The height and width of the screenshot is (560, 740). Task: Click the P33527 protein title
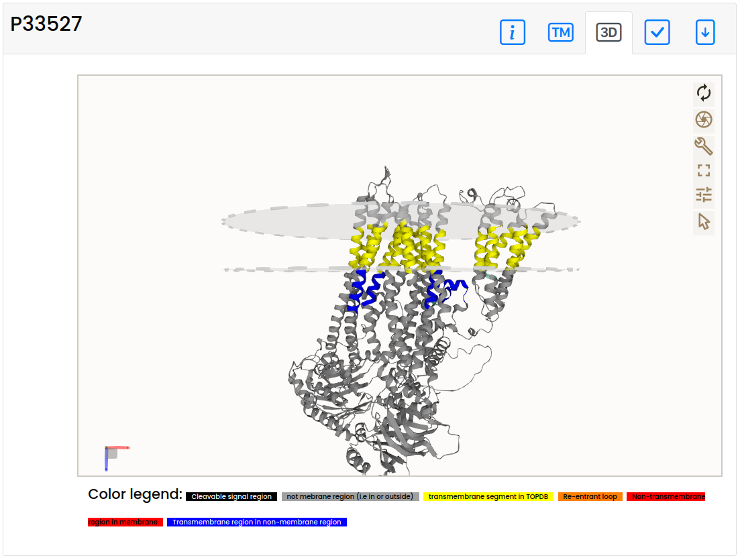pos(46,24)
